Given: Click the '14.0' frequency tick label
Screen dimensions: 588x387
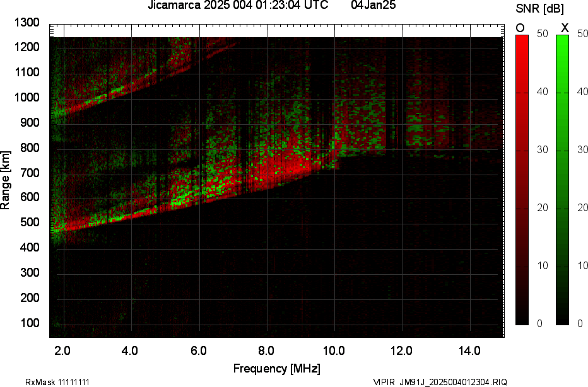Looking at the screenshot, I should pyautogui.click(x=469, y=350).
